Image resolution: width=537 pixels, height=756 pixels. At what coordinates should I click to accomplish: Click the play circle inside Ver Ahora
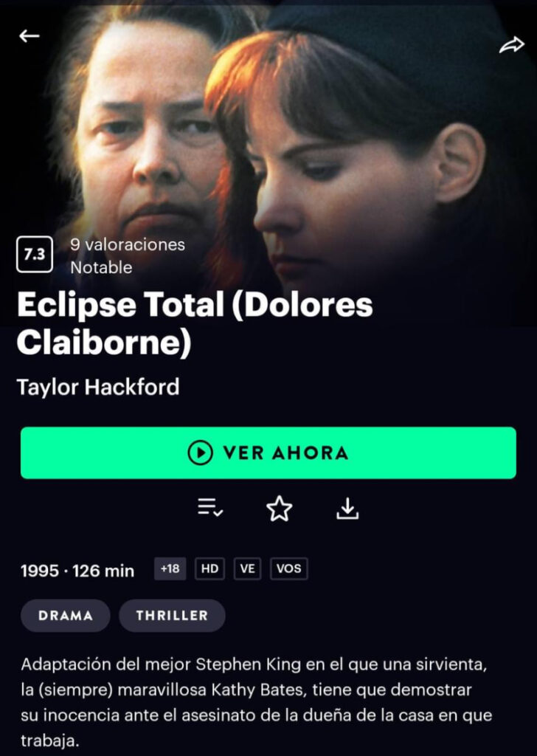point(200,453)
